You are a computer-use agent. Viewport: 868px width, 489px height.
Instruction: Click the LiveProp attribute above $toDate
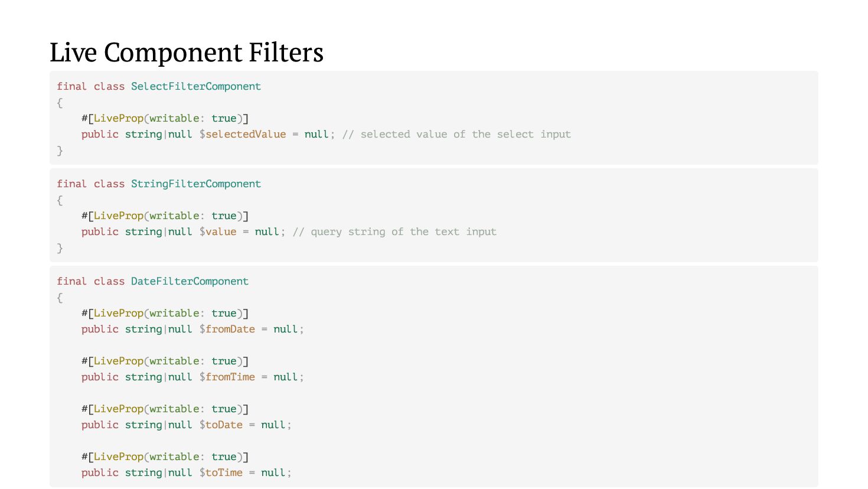click(x=118, y=409)
